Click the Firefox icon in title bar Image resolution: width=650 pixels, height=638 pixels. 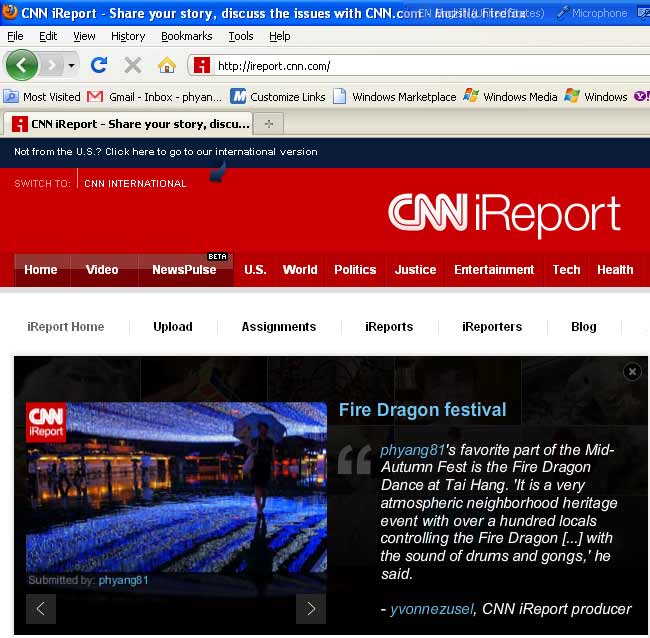(x=10, y=12)
